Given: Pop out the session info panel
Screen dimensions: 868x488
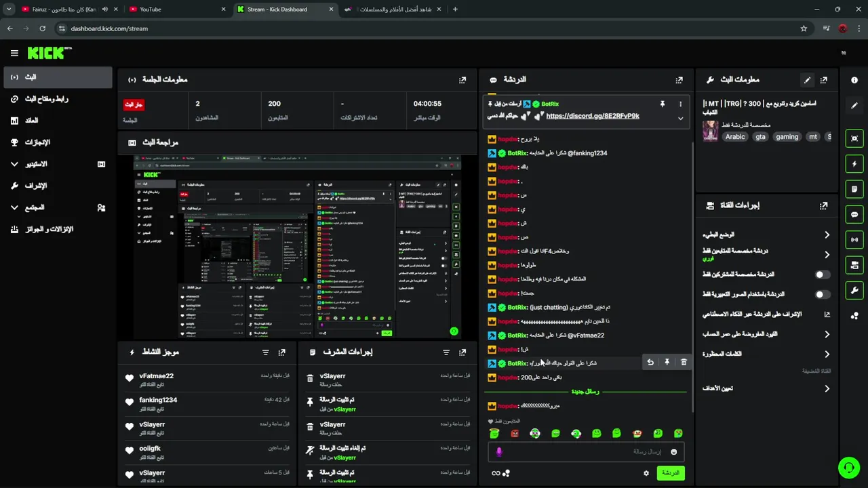Looking at the screenshot, I should tap(462, 79).
